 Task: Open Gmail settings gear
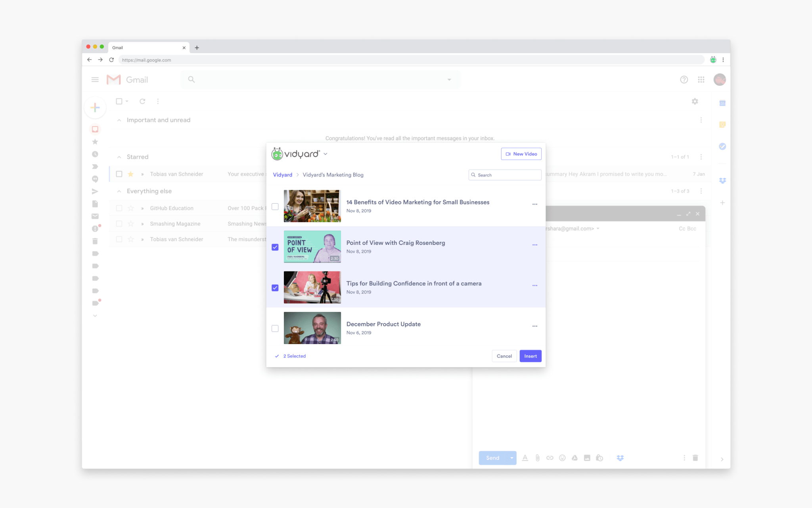pos(695,102)
